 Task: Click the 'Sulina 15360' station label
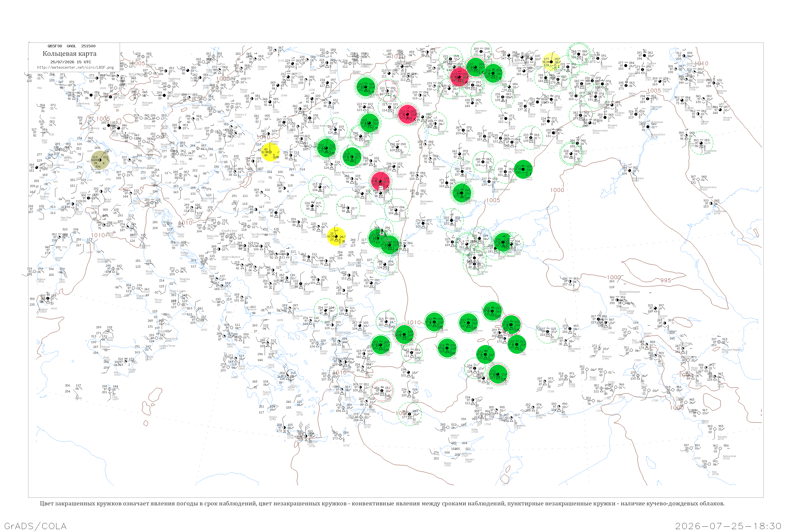tap(410, 255)
